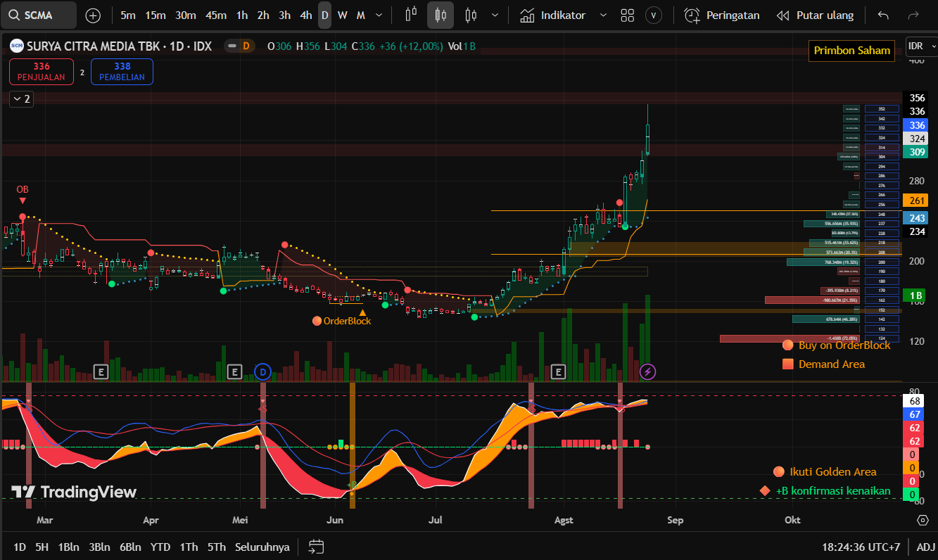Click the circled V toolbar icon

coord(654,15)
